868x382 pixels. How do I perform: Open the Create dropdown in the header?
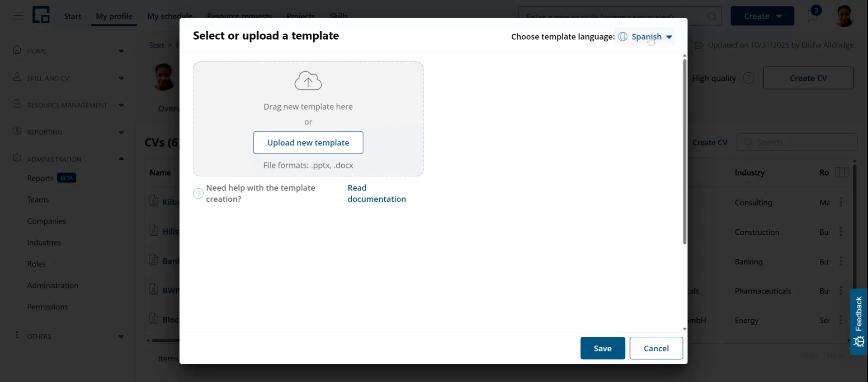pos(762,16)
